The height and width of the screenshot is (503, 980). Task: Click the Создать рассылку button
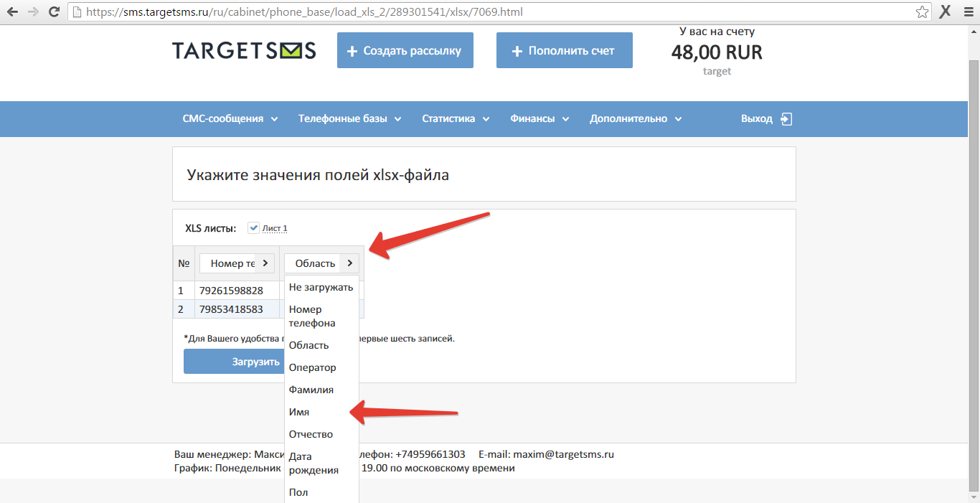pyautogui.click(x=405, y=50)
